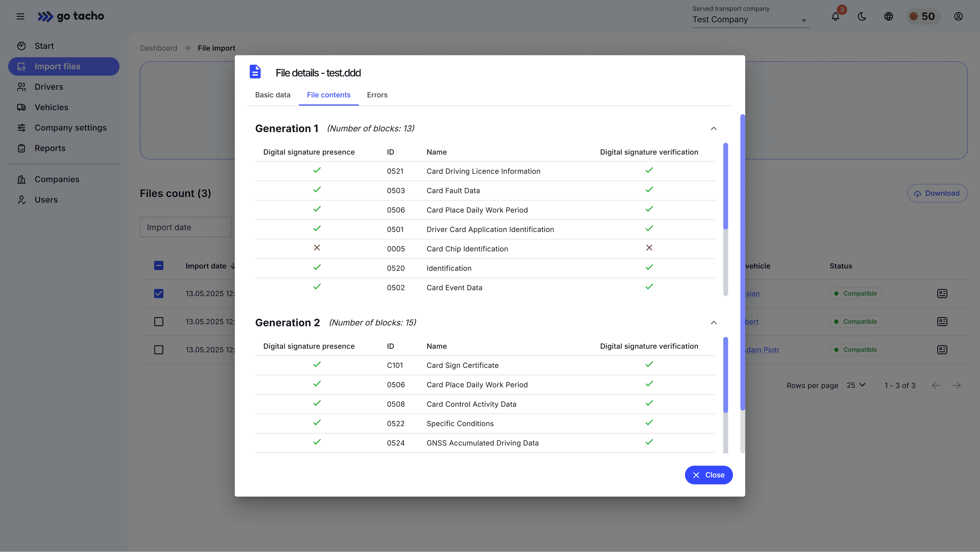Switch to the Errors tab

coord(377,95)
